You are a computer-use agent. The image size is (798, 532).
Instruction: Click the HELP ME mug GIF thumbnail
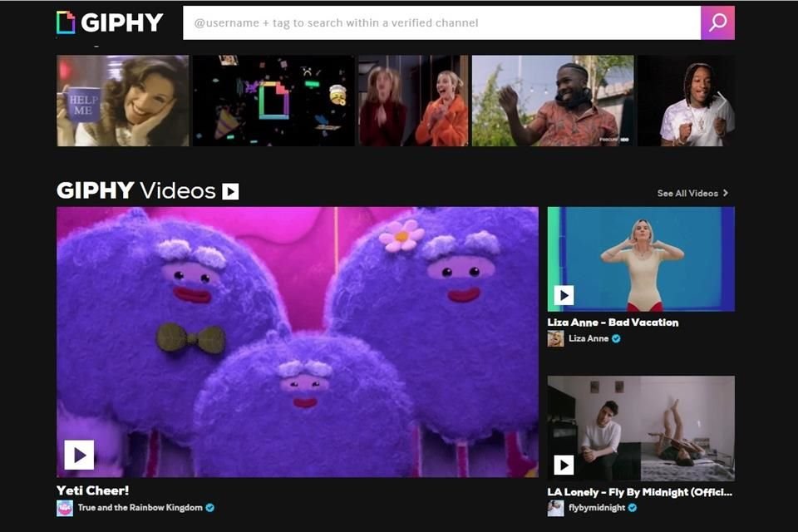pos(121,100)
